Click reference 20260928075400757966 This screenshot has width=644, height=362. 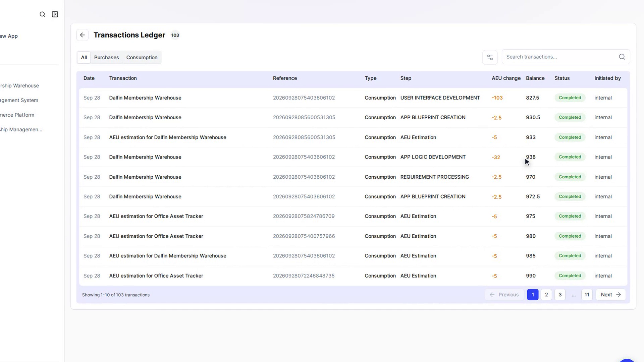304,236
